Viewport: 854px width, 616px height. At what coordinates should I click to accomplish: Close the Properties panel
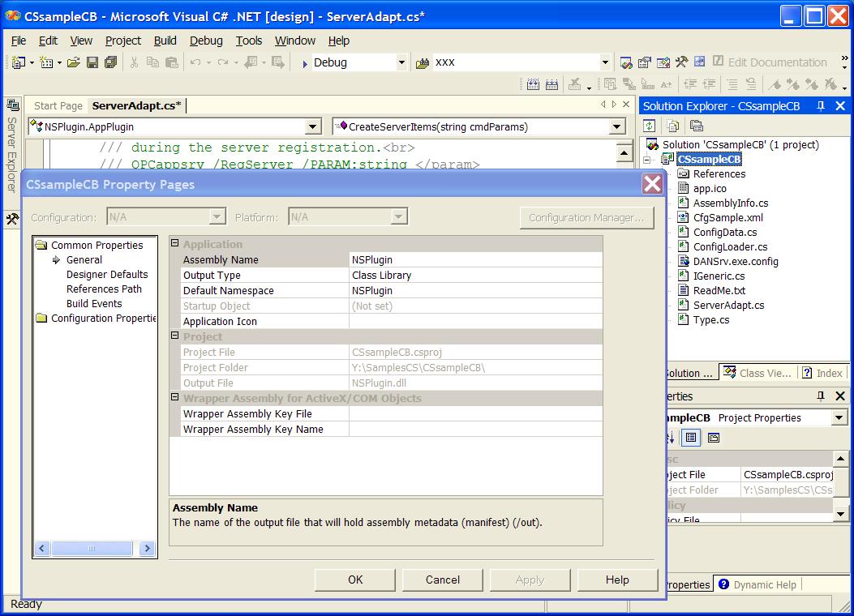[x=840, y=396]
